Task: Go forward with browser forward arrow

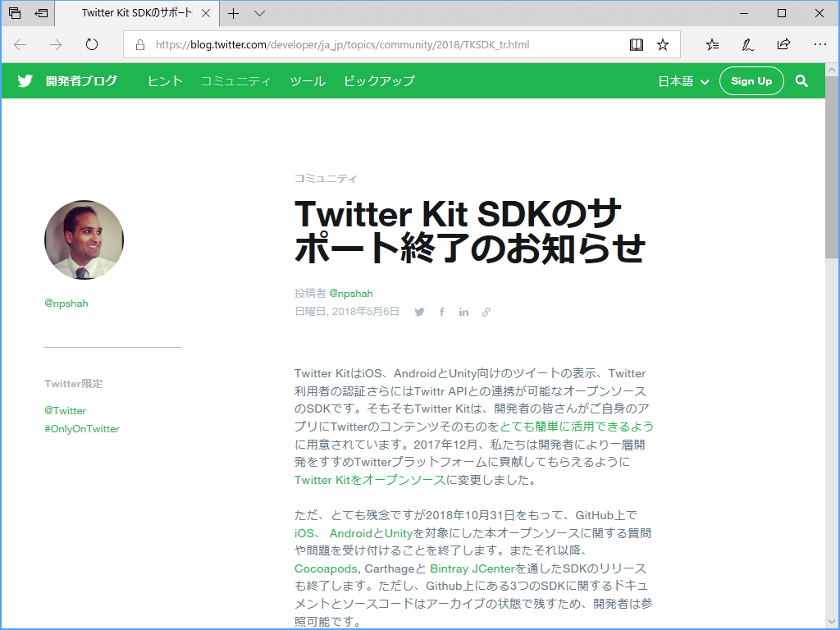Action: (x=56, y=44)
